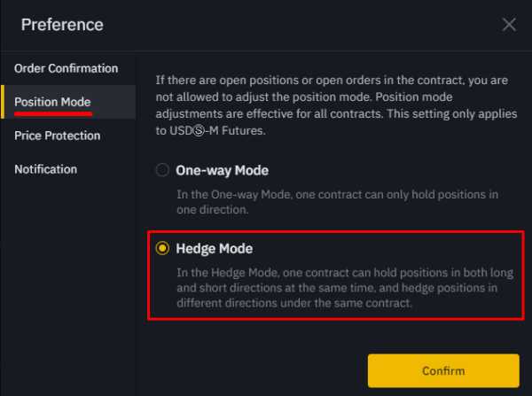This screenshot has width=532, height=396.
Task: Select the One-way Mode radio button
Action: pos(162,170)
